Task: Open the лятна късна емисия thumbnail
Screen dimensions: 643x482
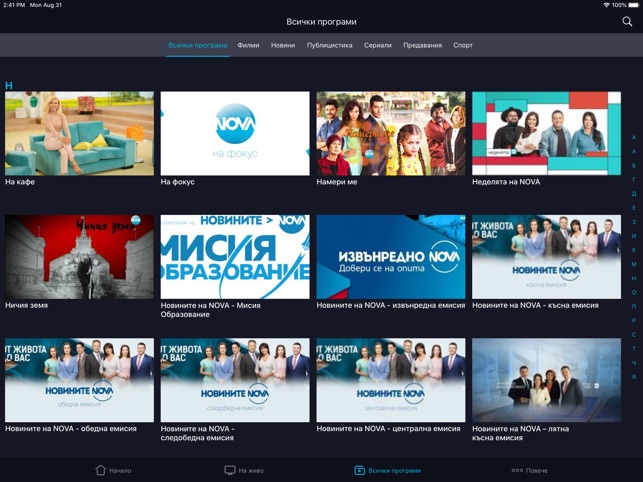Action: click(x=546, y=380)
